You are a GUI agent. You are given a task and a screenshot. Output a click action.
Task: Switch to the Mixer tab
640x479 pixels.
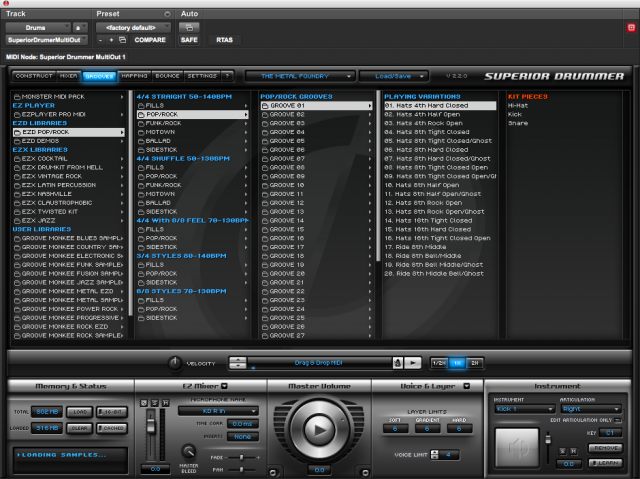(x=69, y=76)
